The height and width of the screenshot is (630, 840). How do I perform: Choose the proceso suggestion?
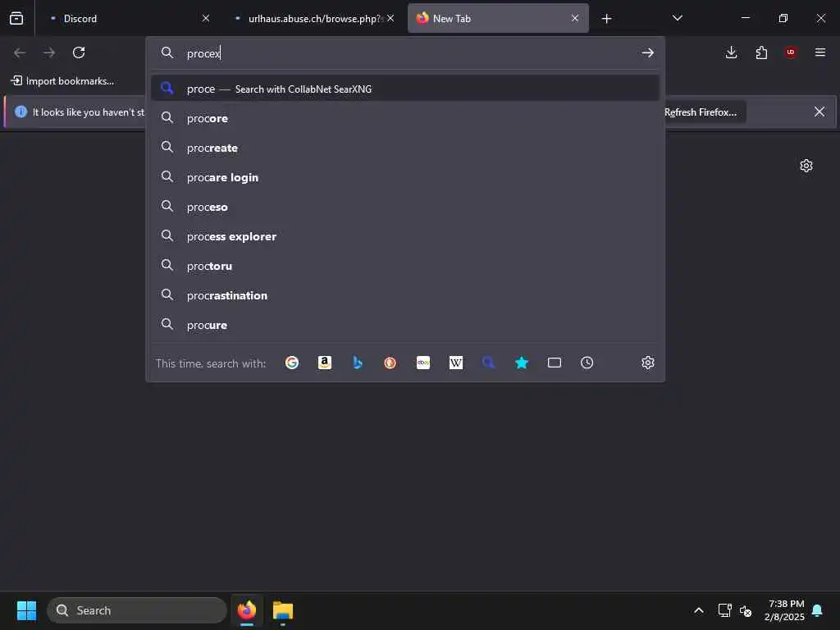click(x=405, y=206)
